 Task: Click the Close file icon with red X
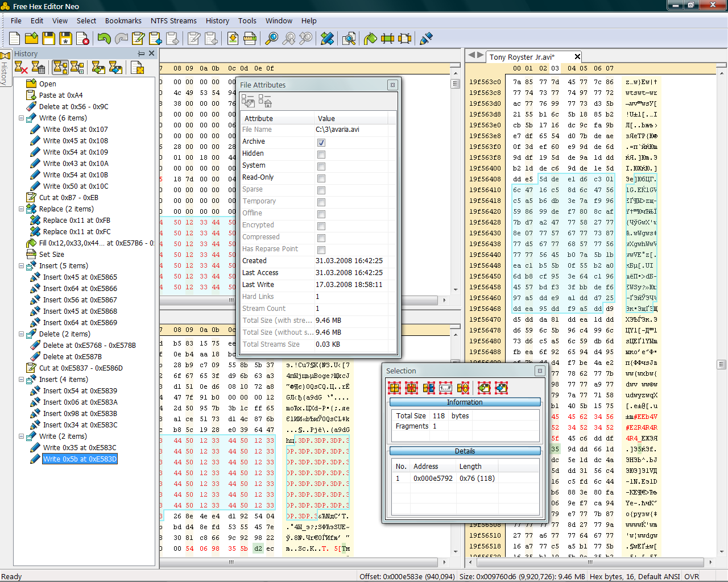click(x=83, y=38)
